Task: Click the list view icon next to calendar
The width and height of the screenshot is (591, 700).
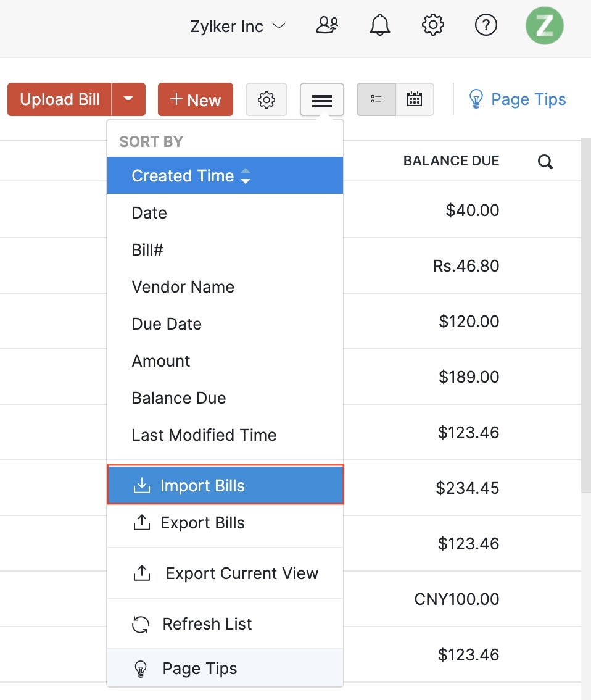Action: (376, 99)
